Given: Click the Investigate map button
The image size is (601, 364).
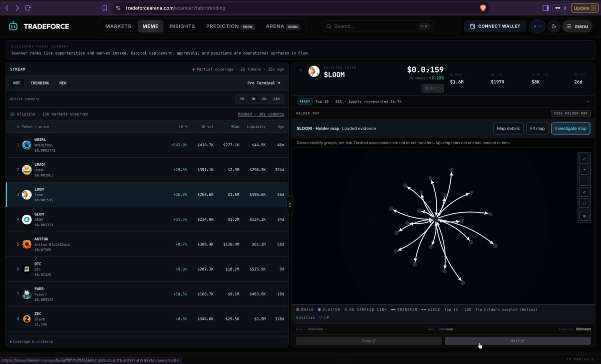Looking at the screenshot, I should pos(571,129).
